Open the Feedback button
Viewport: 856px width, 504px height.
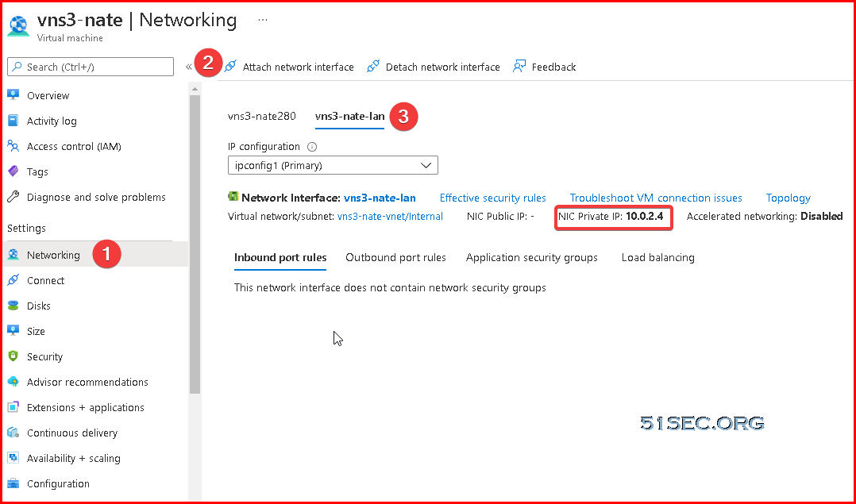(544, 67)
